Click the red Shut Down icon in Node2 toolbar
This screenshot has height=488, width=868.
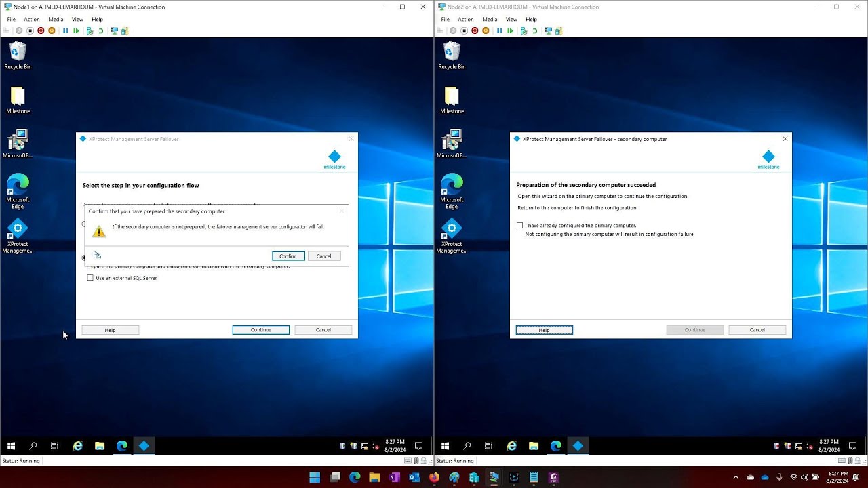[475, 30]
